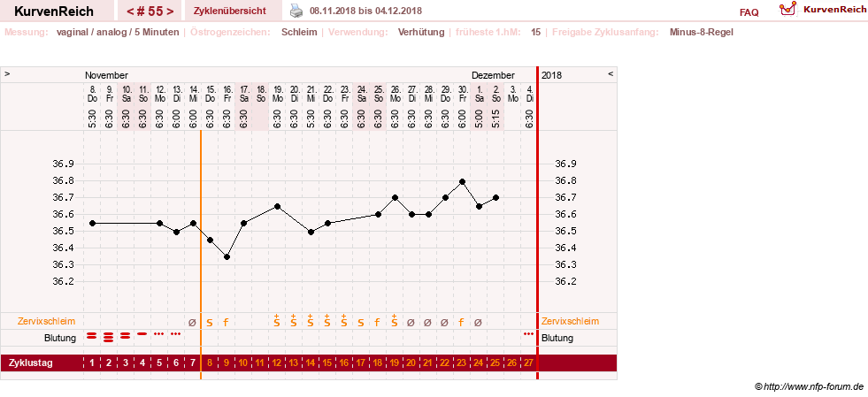Viewport: 868px width, 397px height.
Task: Click the f mucus symbol on day 9
Action: pyautogui.click(x=226, y=323)
